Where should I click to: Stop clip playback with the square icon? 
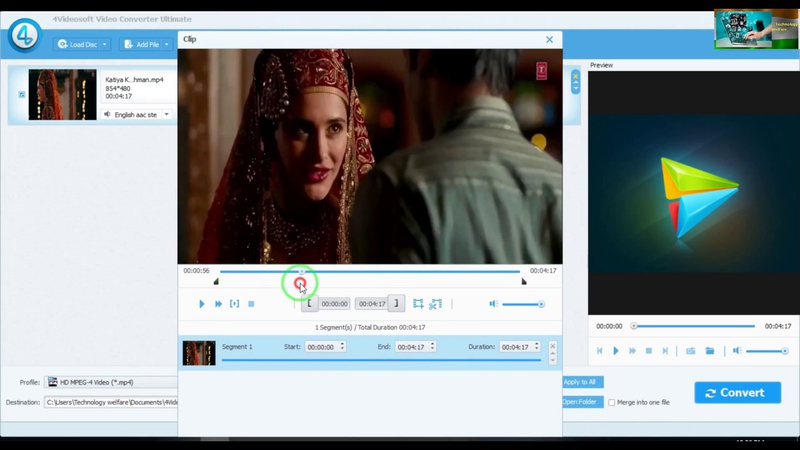[x=251, y=304]
